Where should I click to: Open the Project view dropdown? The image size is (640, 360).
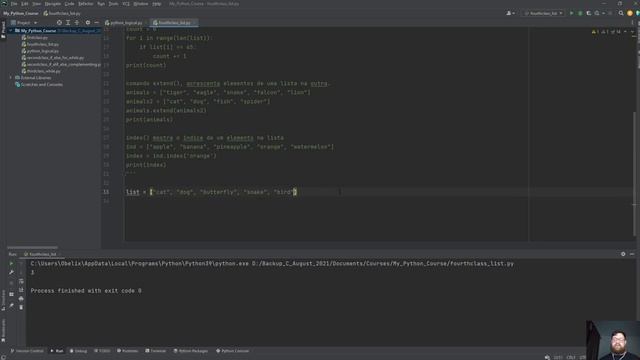pyautogui.click(x=24, y=23)
